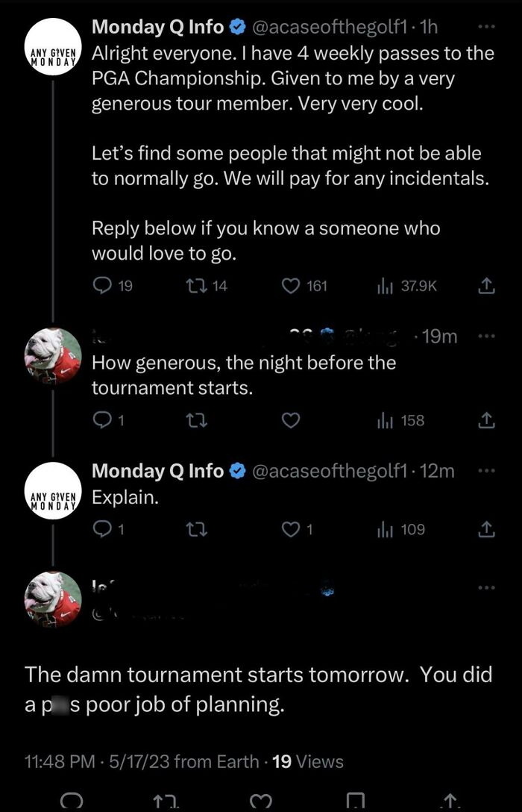Open the reply icon at the screen bottom

[72, 800]
